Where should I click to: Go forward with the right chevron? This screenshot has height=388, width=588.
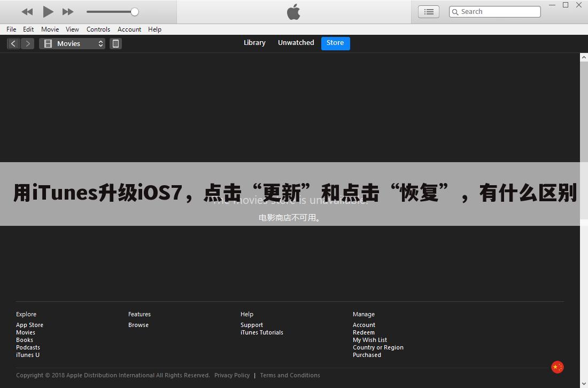coord(27,43)
